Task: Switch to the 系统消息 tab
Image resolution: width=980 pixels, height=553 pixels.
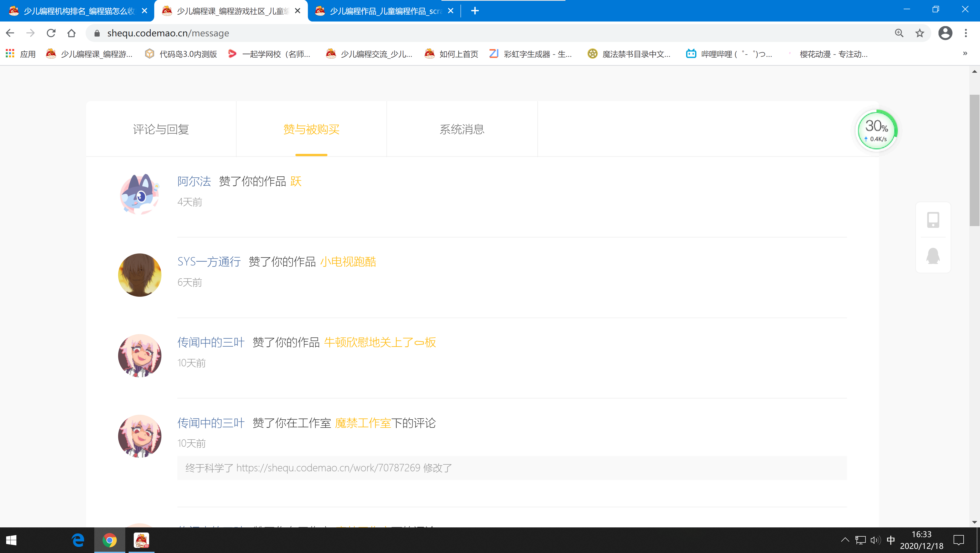Action: point(462,129)
